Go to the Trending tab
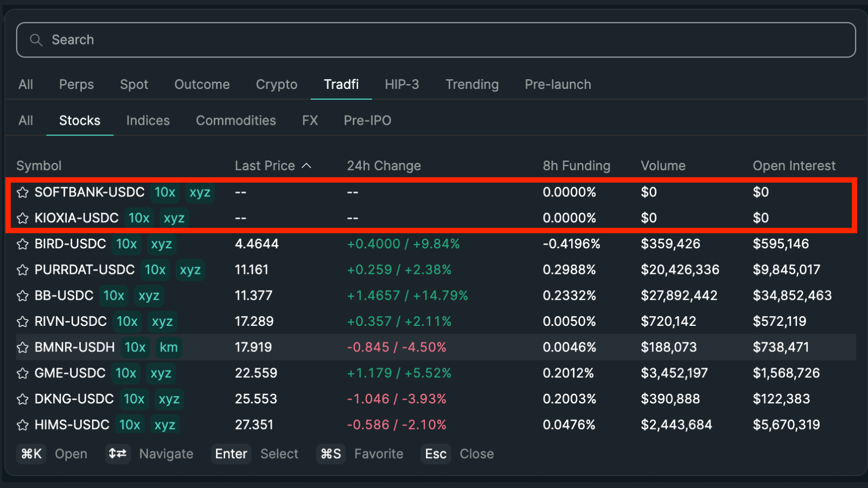The image size is (868, 488). 472,85
